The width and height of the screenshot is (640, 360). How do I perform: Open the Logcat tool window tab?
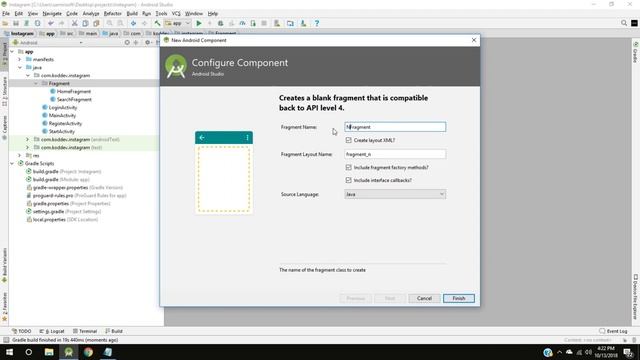coord(52,331)
